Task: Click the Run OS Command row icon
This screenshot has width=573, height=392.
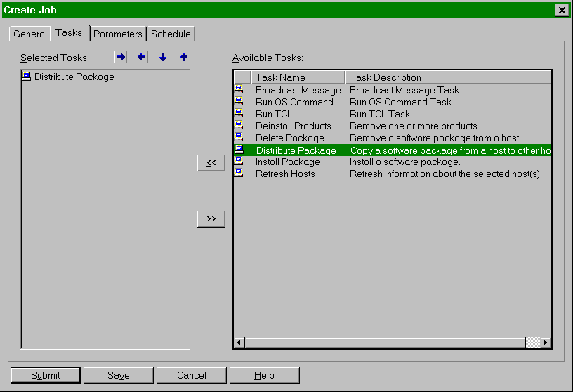Action: (x=239, y=101)
